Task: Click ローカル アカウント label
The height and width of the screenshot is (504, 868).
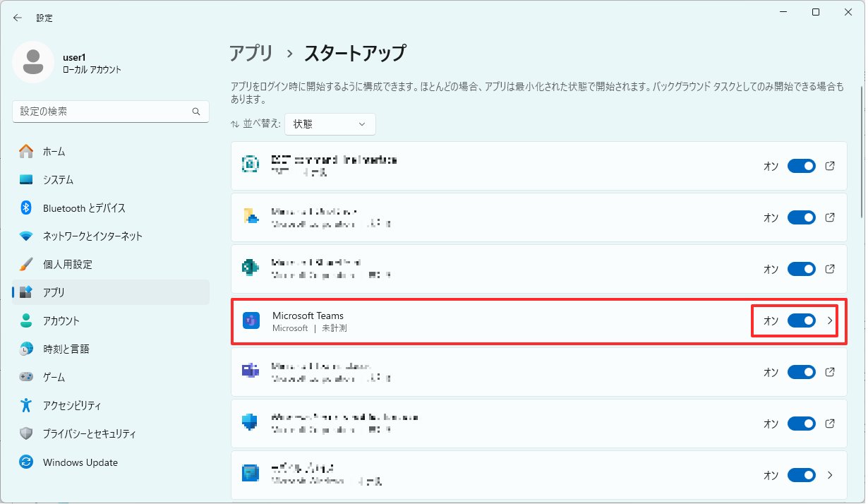Action: (92, 70)
